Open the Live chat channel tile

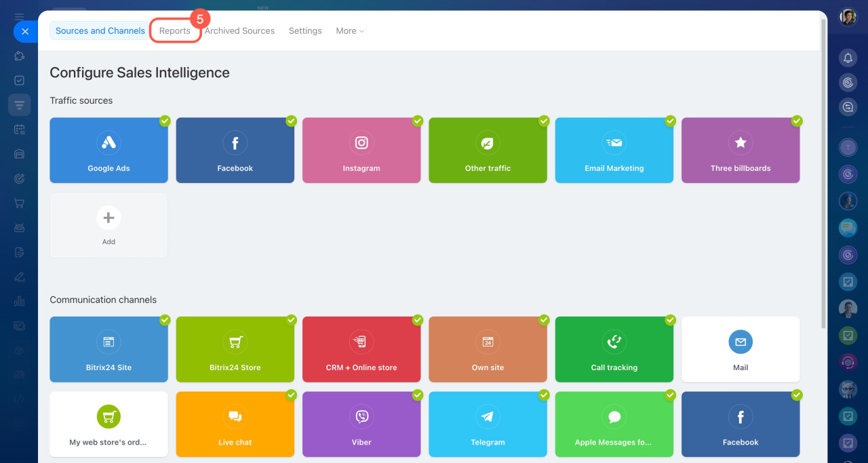click(x=235, y=424)
